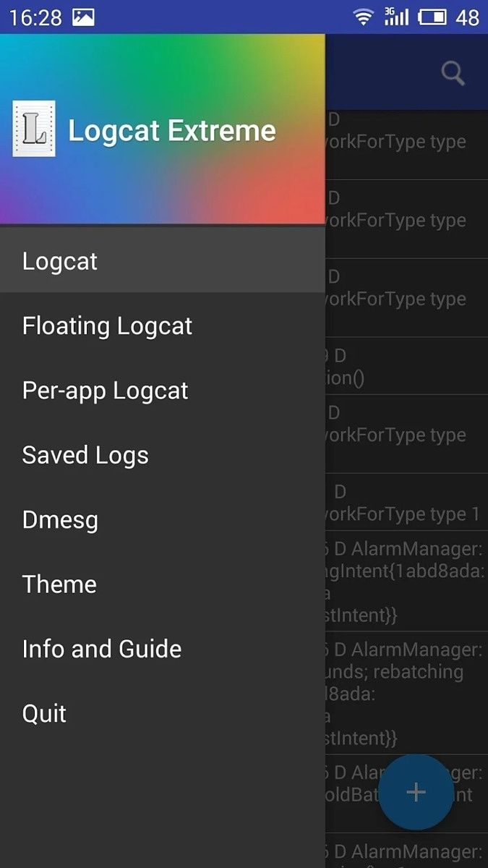Open Floating Logcat from the drawer
Image resolution: width=488 pixels, height=868 pixels.
click(107, 326)
